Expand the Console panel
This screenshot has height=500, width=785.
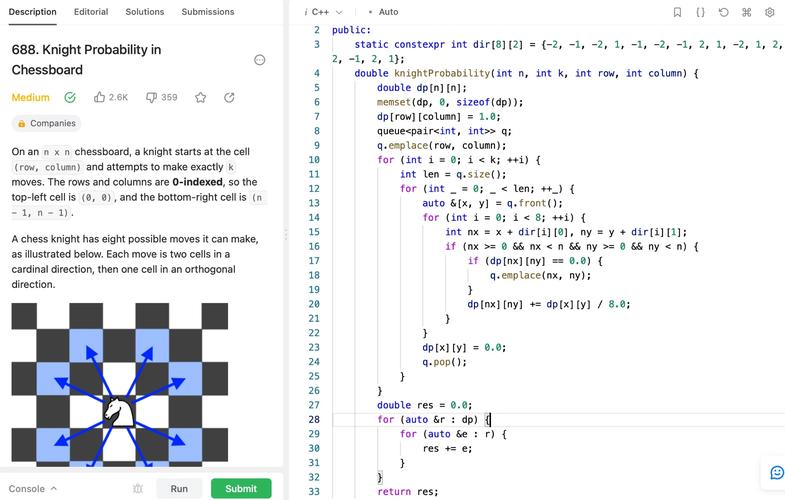32,489
